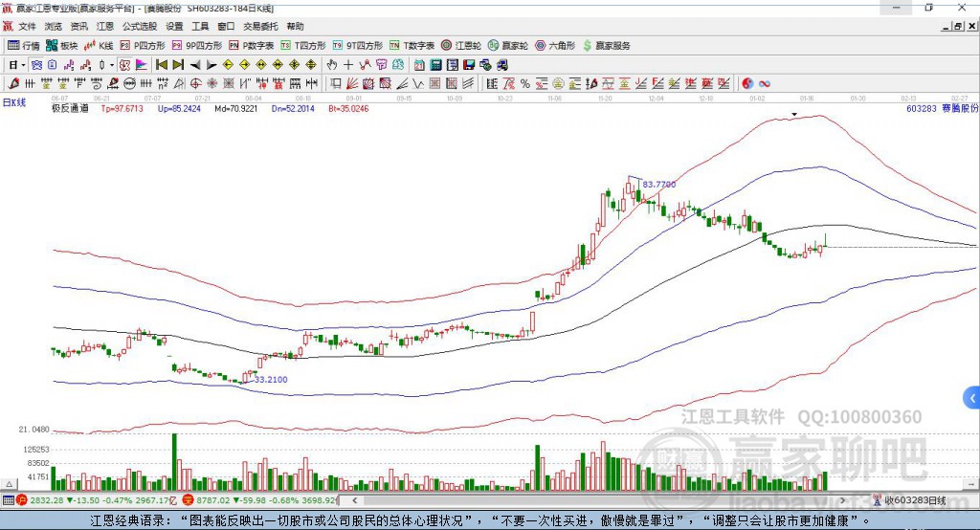Jump to the first bar
Screen dimensions: 980x530
[161, 65]
